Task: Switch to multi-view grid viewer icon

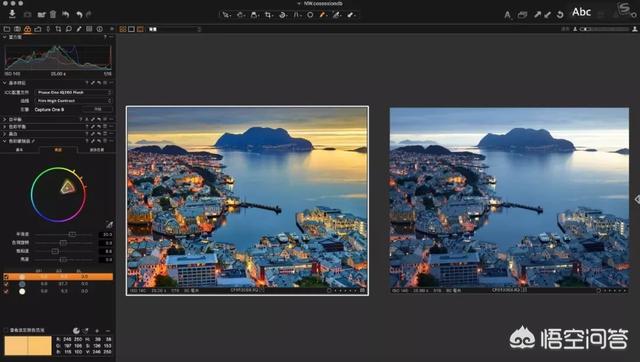Action: [123, 29]
